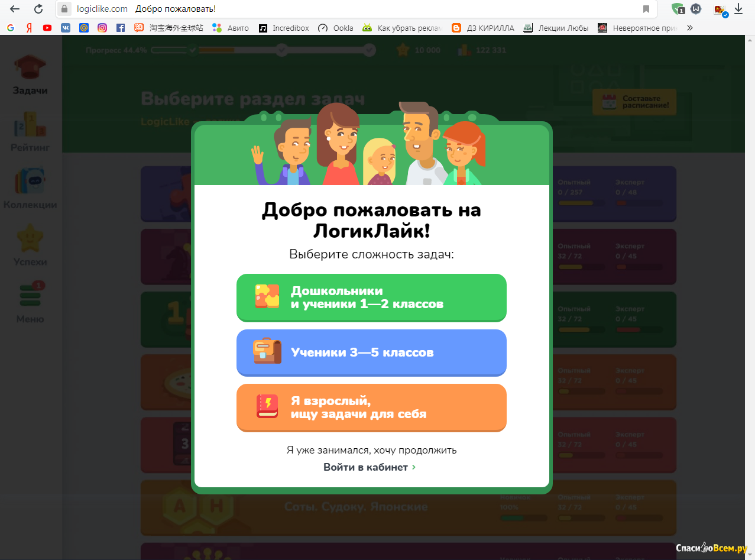Open the Ookla bookmark
The height and width of the screenshot is (560, 755).
point(336,28)
